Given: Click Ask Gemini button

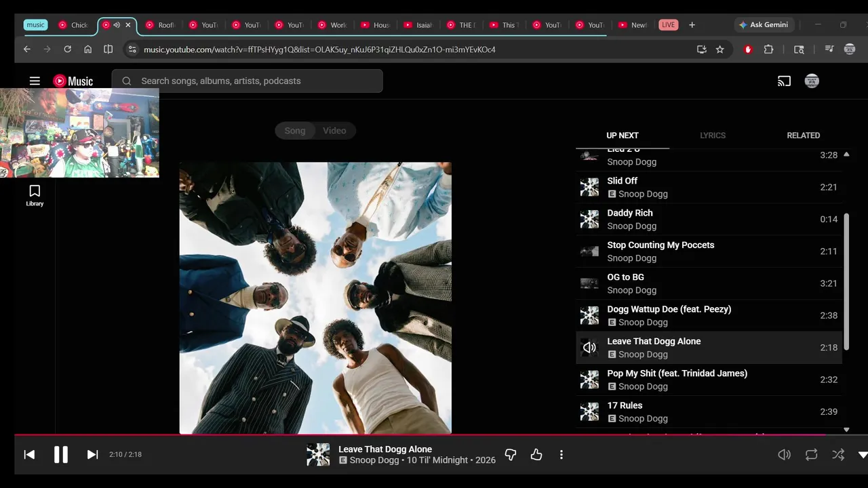Looking at the screenshot, I should click(763, 25).
